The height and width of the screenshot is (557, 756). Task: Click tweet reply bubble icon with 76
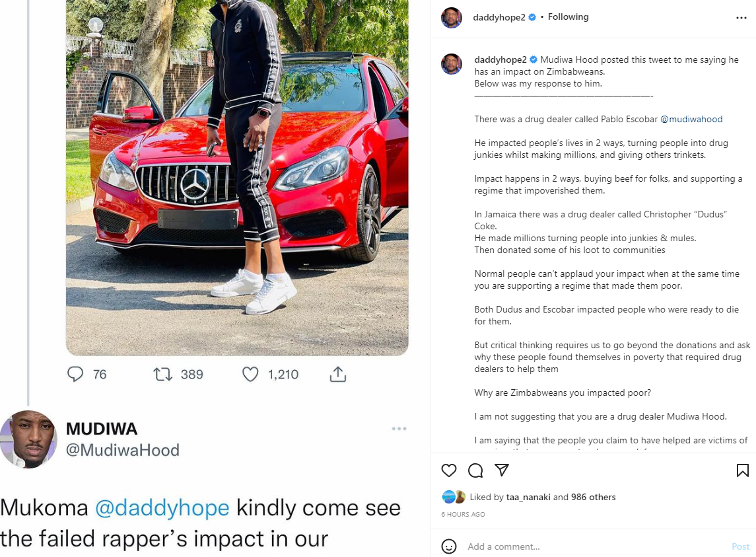(x=75, y=374)
